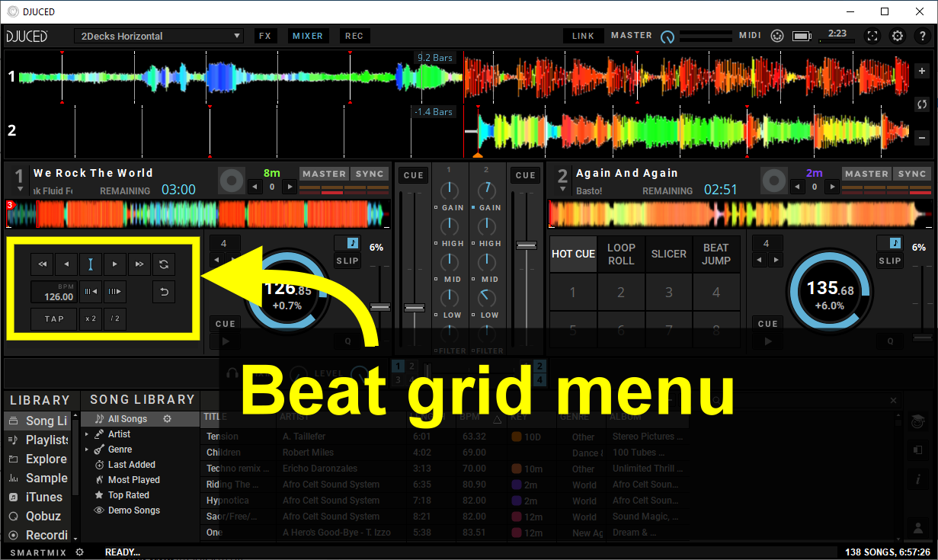
Task: Adjust deck 1 pitch fader
Action: pyautogui.click(x=379, y=306)
